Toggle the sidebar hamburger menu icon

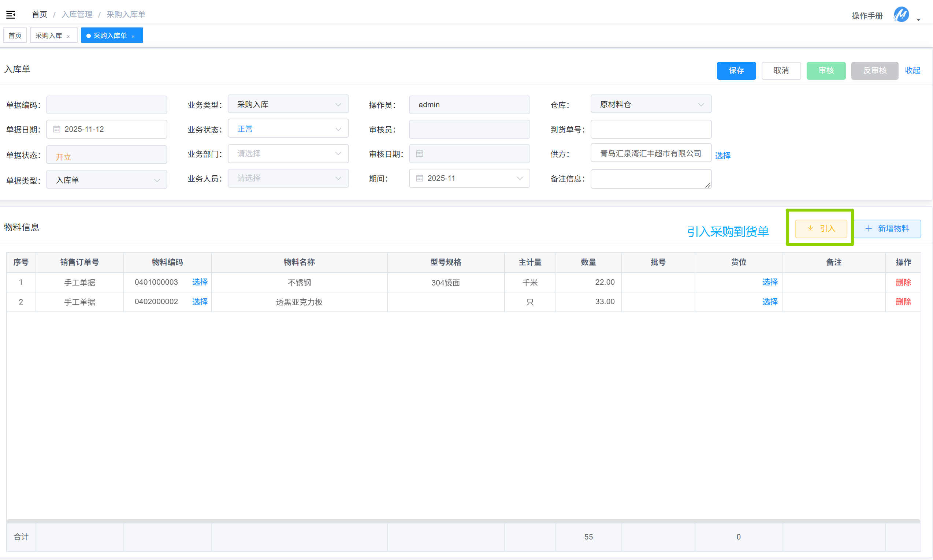[x=11, y=15]
